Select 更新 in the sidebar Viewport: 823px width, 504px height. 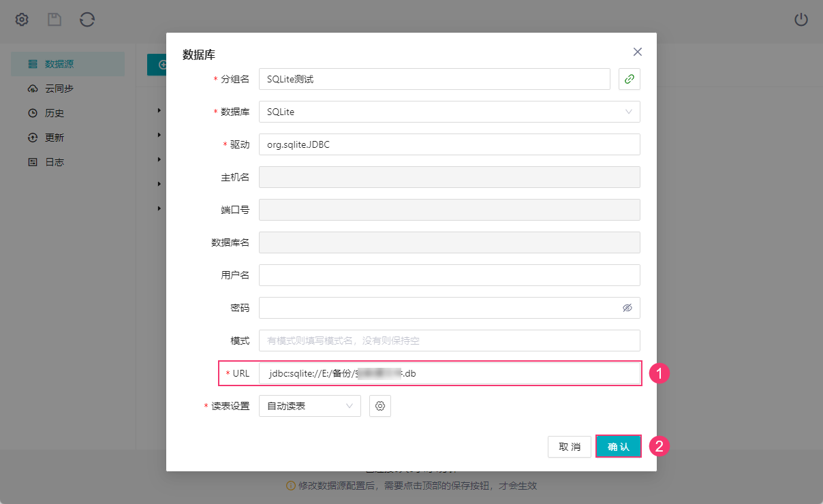pos(67,138)
